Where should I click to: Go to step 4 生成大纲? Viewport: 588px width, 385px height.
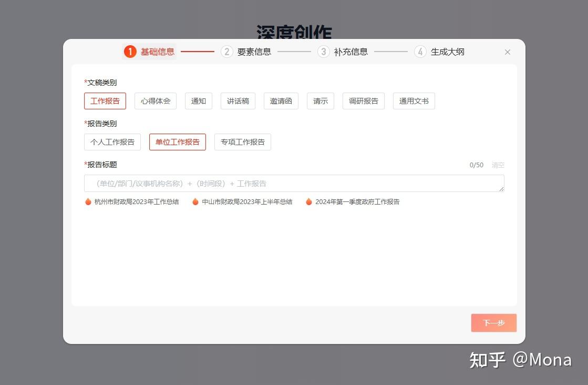tap(439, 52)
